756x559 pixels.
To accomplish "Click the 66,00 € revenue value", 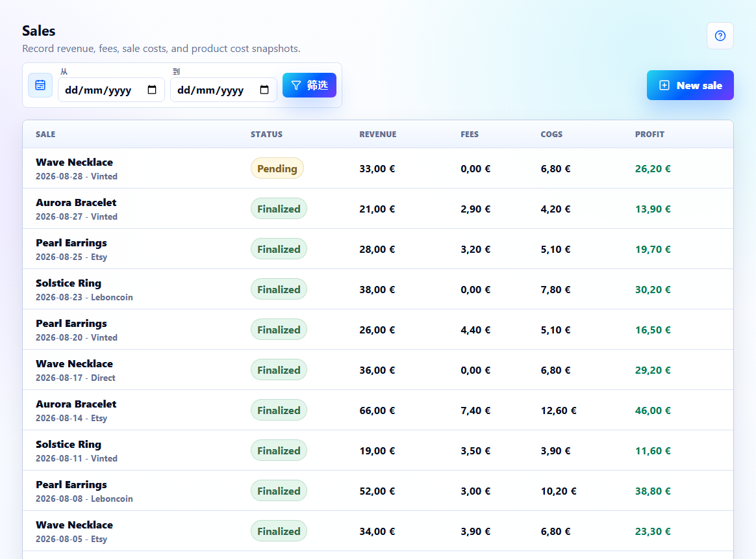I will tap(377, 410).
